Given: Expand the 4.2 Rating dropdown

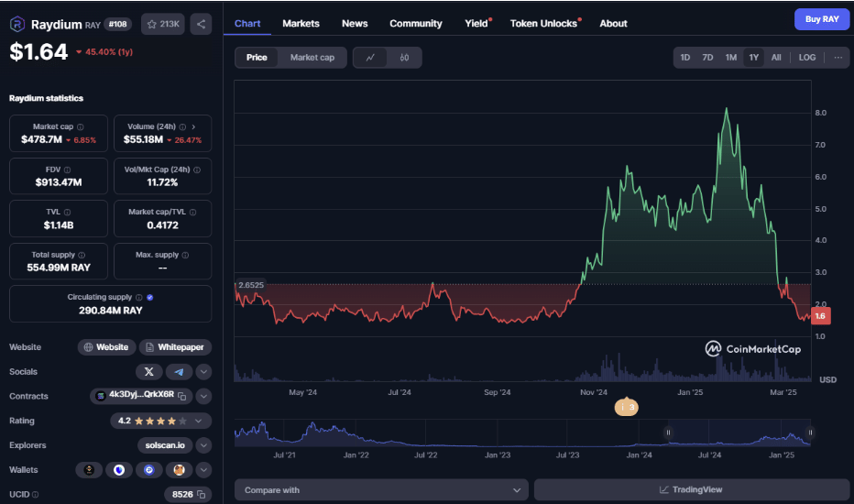Looking at the screenshot, I should click(203, 421).
